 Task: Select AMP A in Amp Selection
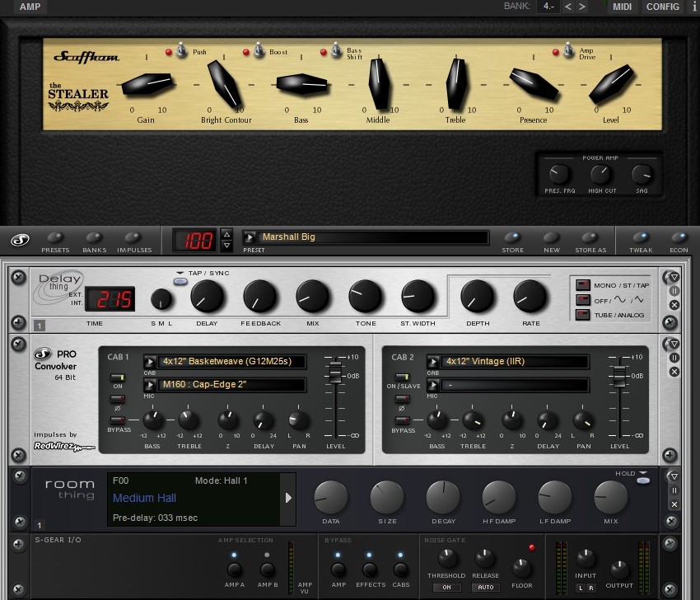[235, 570]
